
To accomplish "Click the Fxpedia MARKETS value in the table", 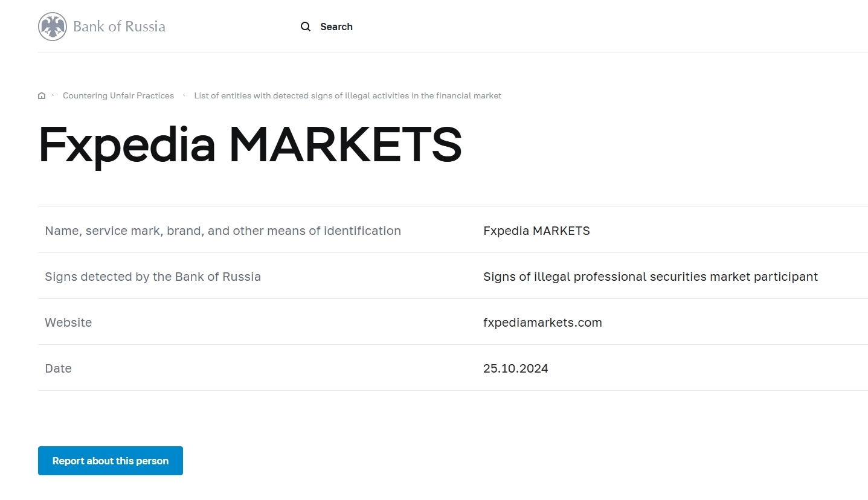I will pos(536,231).
